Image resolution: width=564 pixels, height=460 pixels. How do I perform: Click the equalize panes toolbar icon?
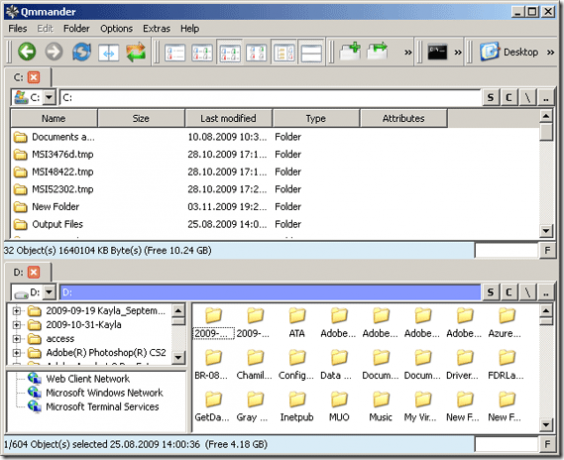[109, 53]
